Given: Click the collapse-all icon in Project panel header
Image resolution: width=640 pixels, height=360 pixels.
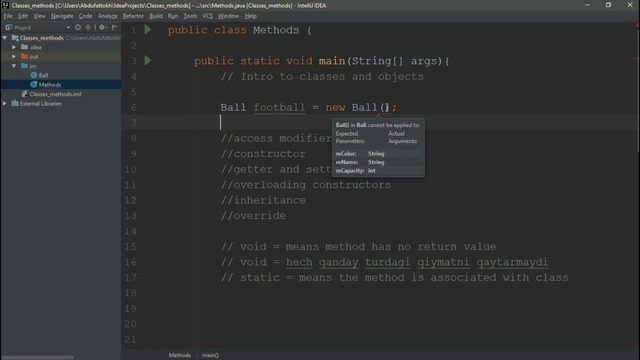Looking at the screenshot, I should 88,27.
